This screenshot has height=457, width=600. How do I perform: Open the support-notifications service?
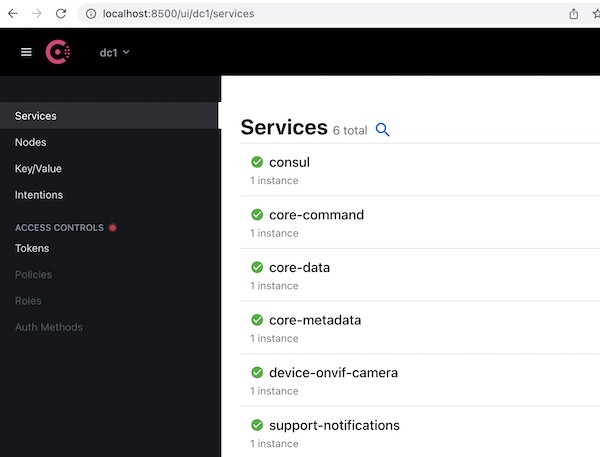(x=334, y=425)
